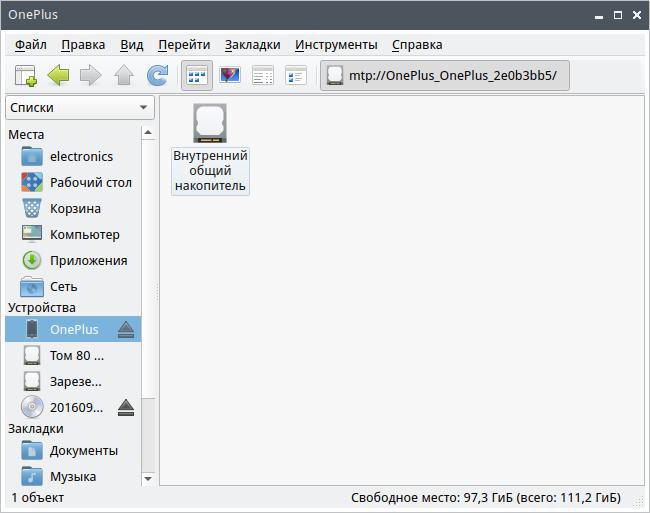Open the Закладки menu
The image size is (650, 513).
(x=252, y=45)
